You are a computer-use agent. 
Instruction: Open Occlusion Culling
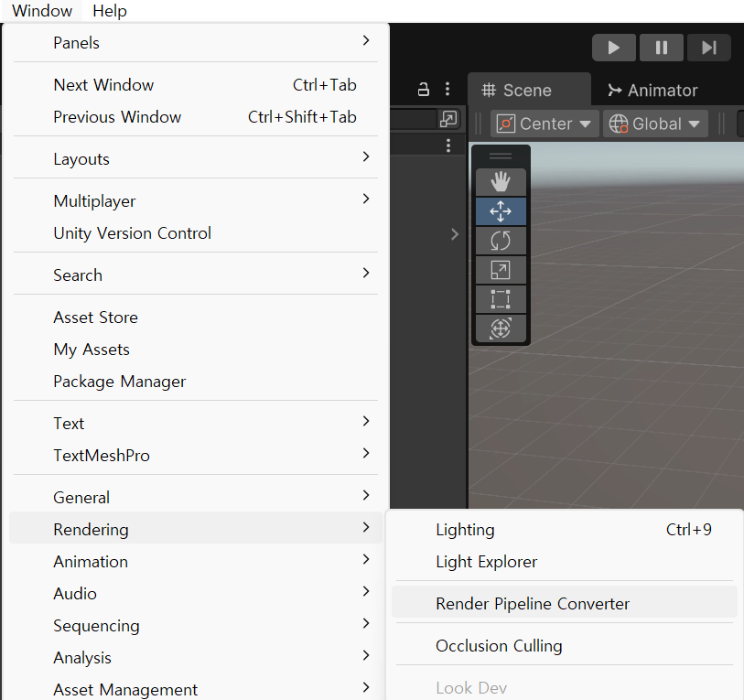(x=565, y=645)
